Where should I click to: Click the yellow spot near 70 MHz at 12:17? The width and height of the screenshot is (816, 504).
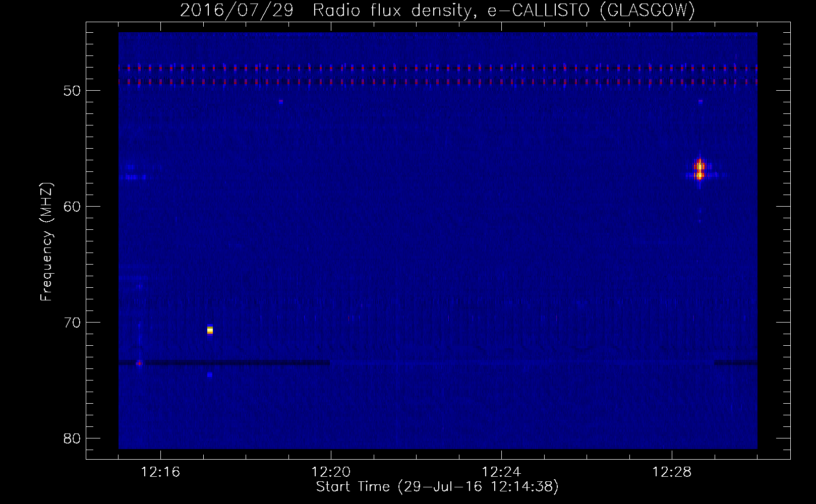210,330
